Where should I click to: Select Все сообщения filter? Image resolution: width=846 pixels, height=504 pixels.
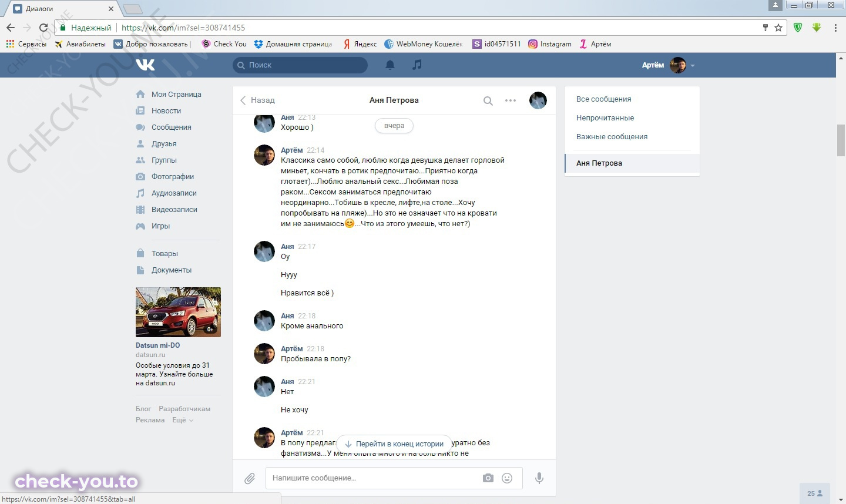point(604,99)
